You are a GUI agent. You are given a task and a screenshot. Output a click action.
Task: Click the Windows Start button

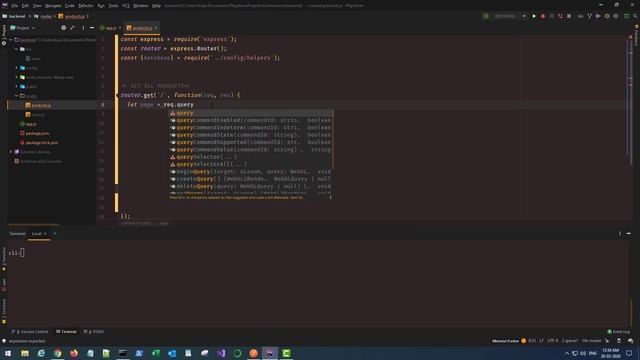coord(8,353)
